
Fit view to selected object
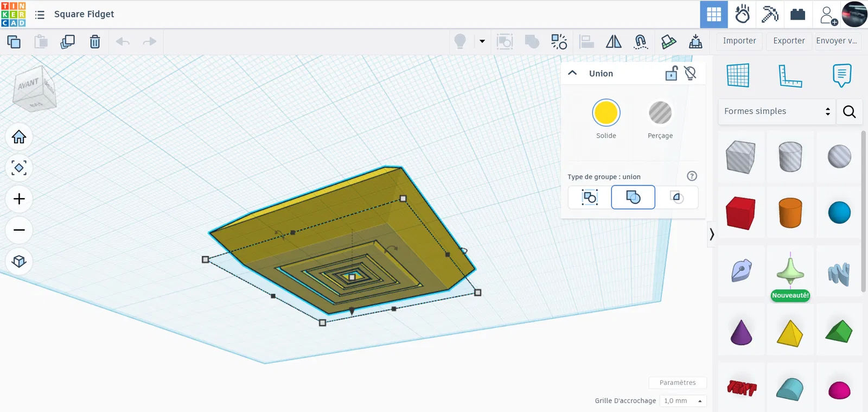tap(19, 168)
